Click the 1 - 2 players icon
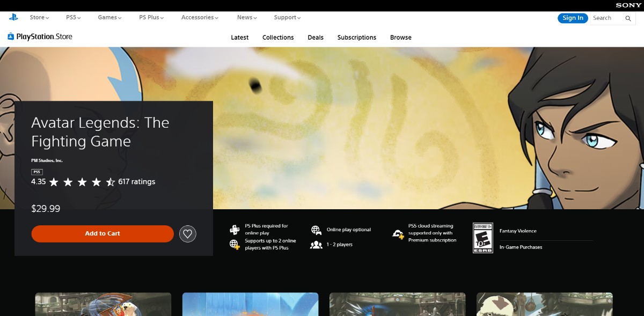This screenshot has width=644, height=316. (316, 245)
